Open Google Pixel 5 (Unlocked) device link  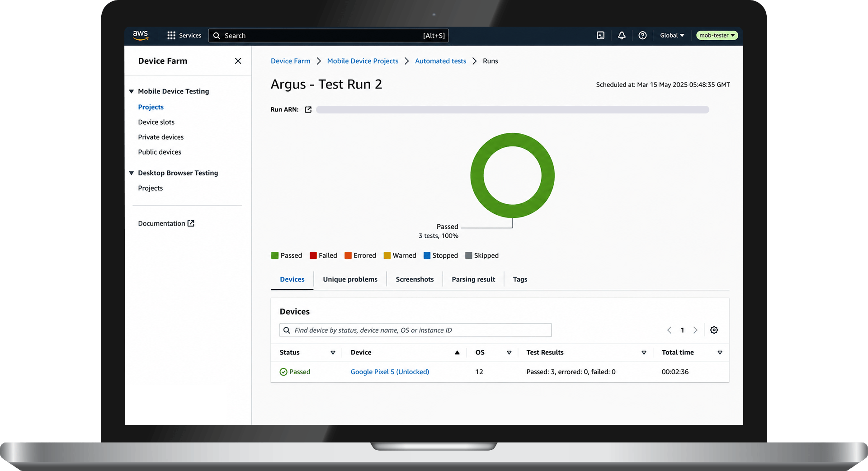click(390, 372)
